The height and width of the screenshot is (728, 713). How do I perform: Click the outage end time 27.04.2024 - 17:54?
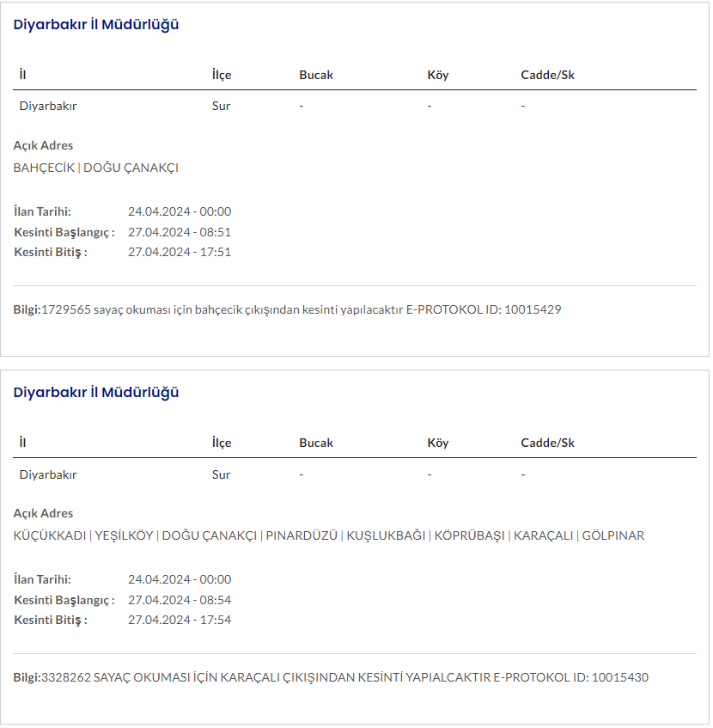(180, 621)
